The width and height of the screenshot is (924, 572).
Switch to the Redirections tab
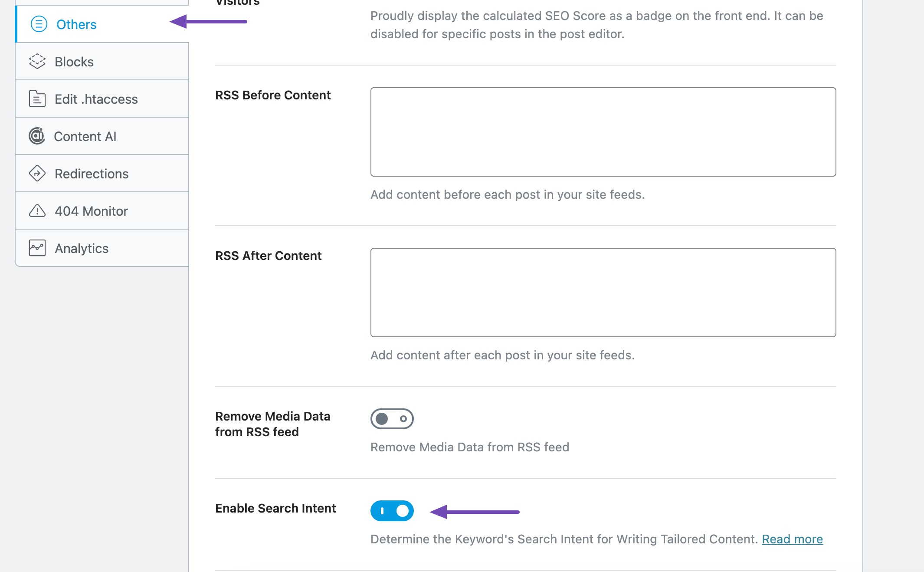(x=91, y=173)
